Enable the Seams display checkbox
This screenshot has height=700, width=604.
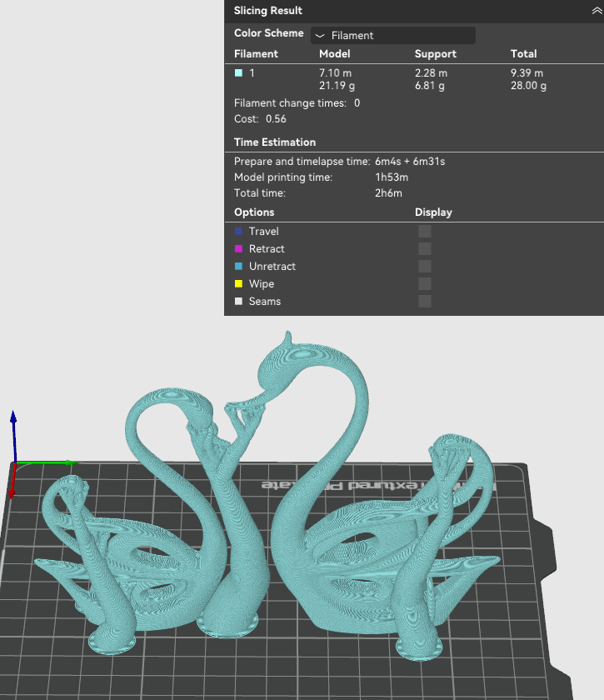tap(425, 301)
